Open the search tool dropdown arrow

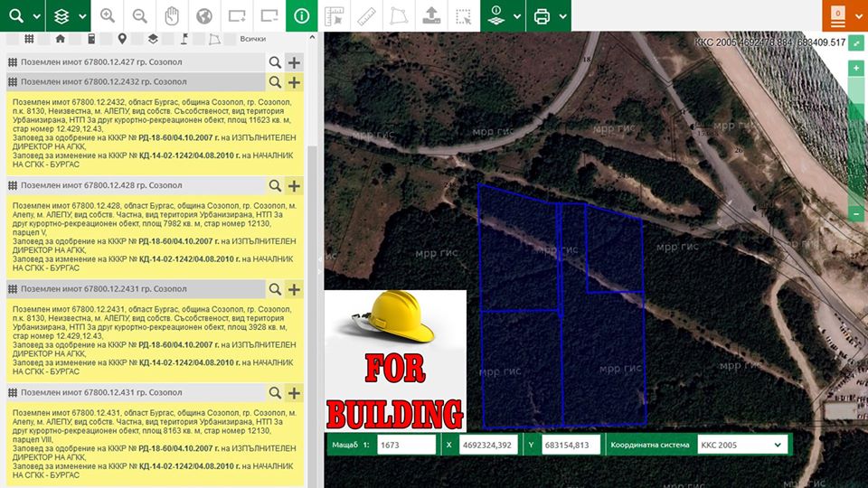click(36, 16)
